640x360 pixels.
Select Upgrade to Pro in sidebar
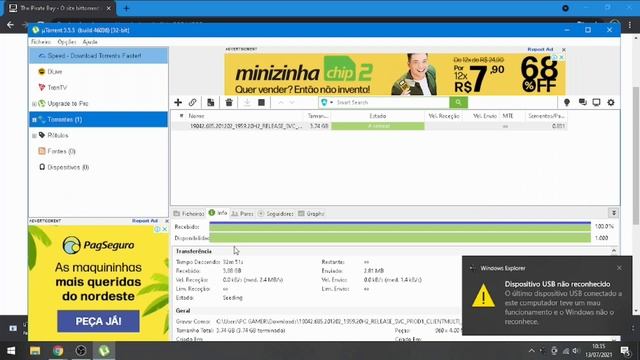click(67, 103)
